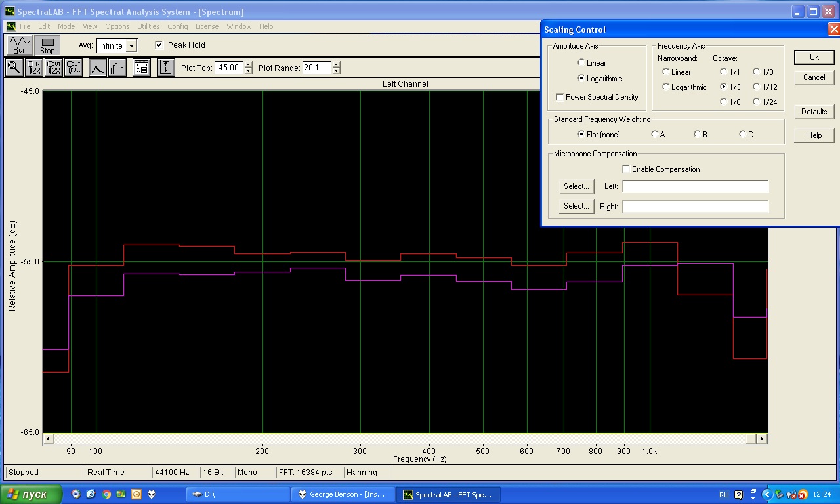The width and height of the screenshot is (840, 504).
Task: Click the Zoom Out Full icon
Action: [x=73, y=68]
